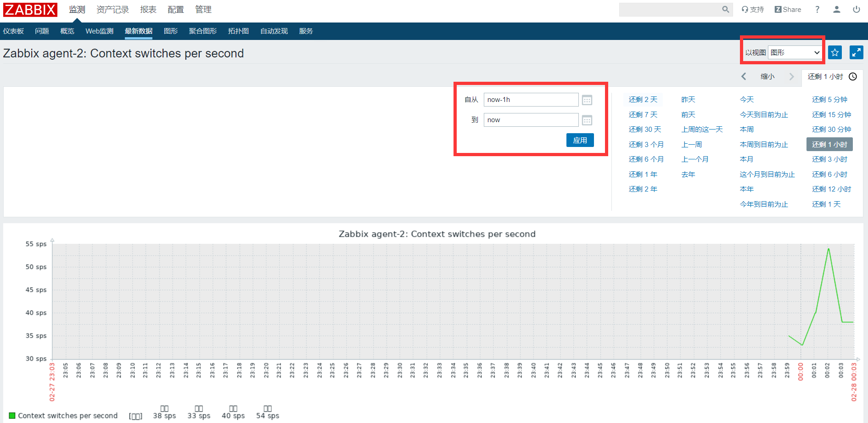Go to the 服务 submenu page
868x423 pixels.
(306, 31)
